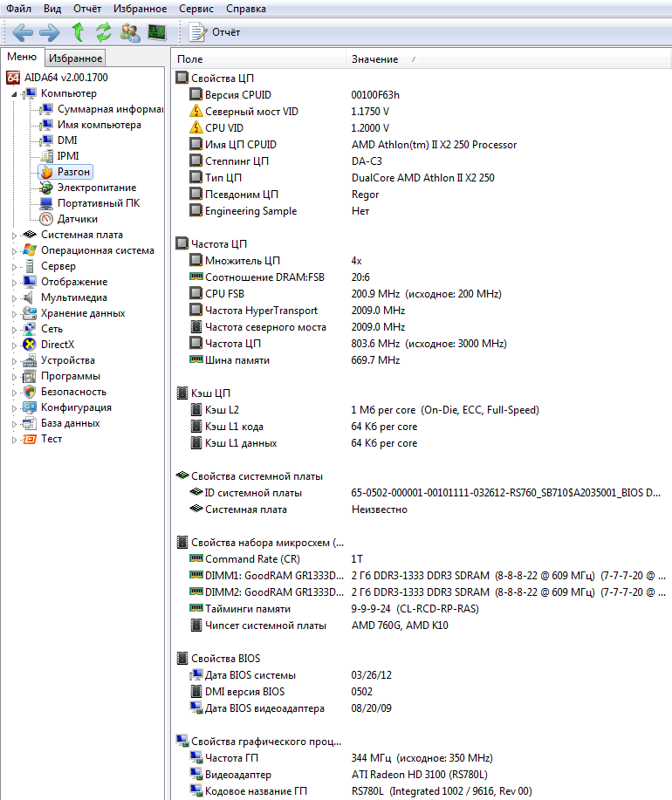Click the warning icon beside CPU VID
This screenshot has height=800, width=672.
[196, 127]
